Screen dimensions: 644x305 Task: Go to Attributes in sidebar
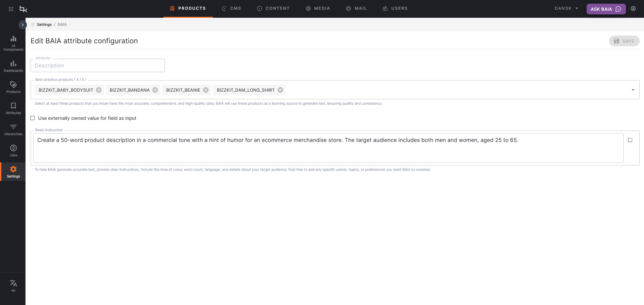tap(13, 108)
